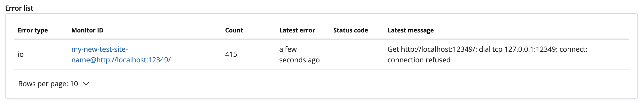
Task: Click the Latest error column header
Action: coord(297,30)
